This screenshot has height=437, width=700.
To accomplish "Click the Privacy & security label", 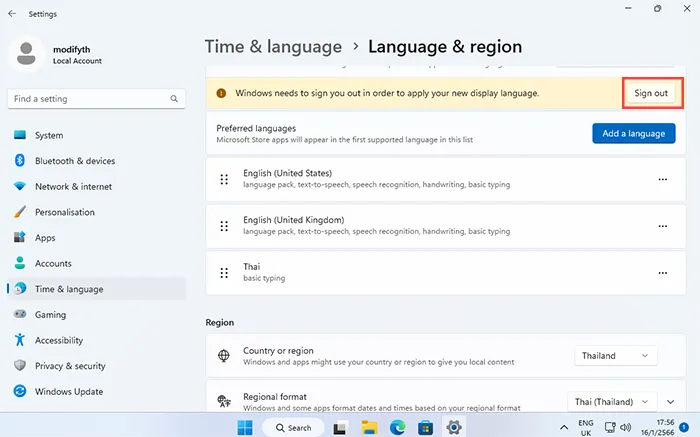I will [71, 366].
